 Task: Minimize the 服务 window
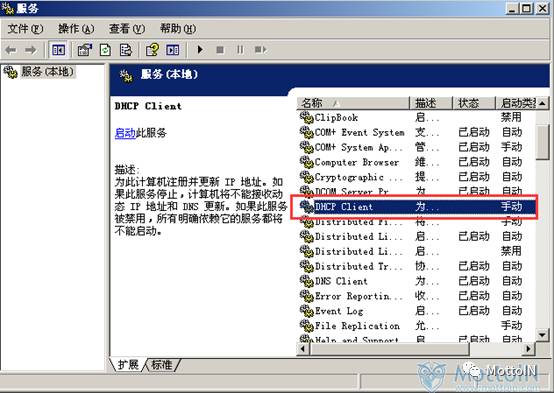[512, 8]
